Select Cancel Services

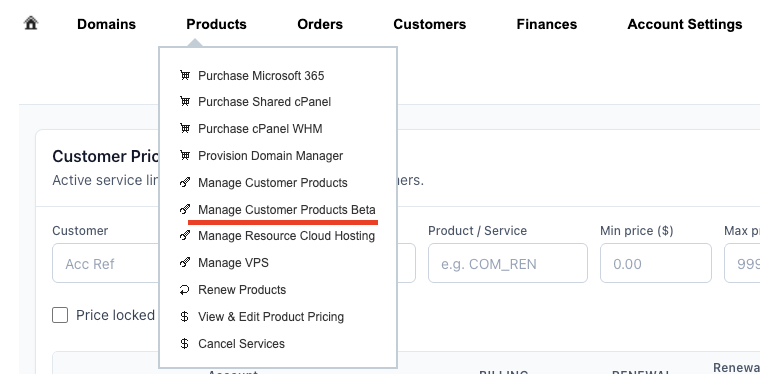[241, 343]
